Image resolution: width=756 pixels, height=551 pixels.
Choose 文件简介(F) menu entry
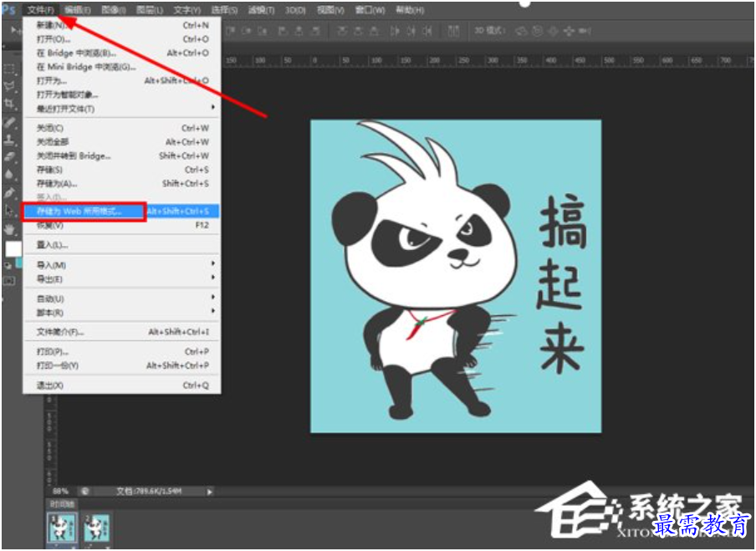(x=120, y=332)
